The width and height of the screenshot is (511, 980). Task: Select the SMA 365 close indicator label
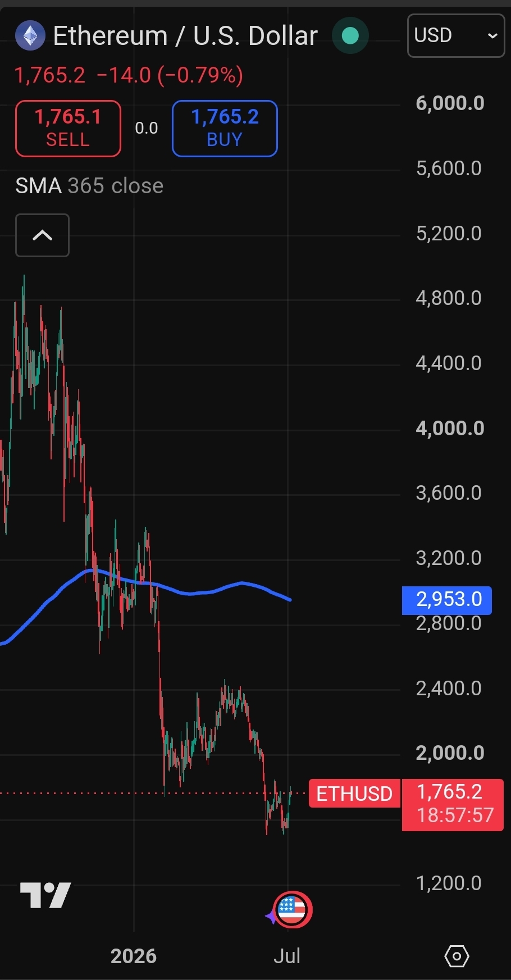(x=89, y=186)
